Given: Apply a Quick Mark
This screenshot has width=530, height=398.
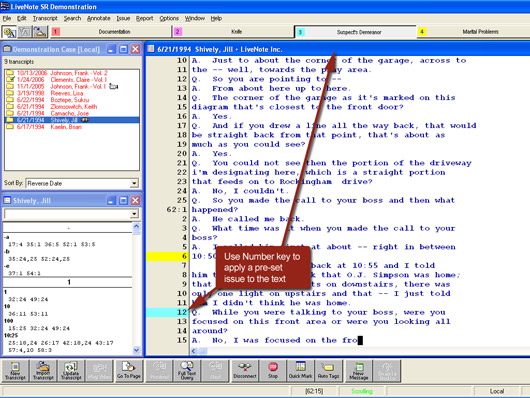Looking at the screenshot, I should click(300, 371).
